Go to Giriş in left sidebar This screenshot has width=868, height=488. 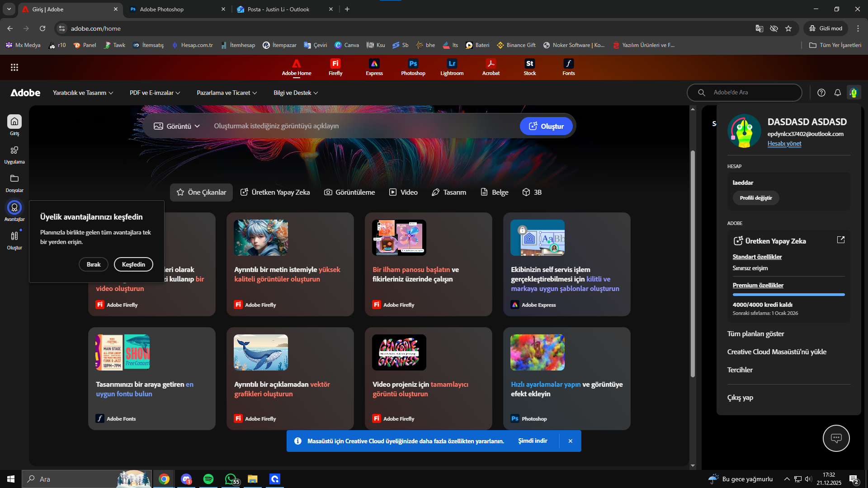pyautogui.click(x=14, y=125)
